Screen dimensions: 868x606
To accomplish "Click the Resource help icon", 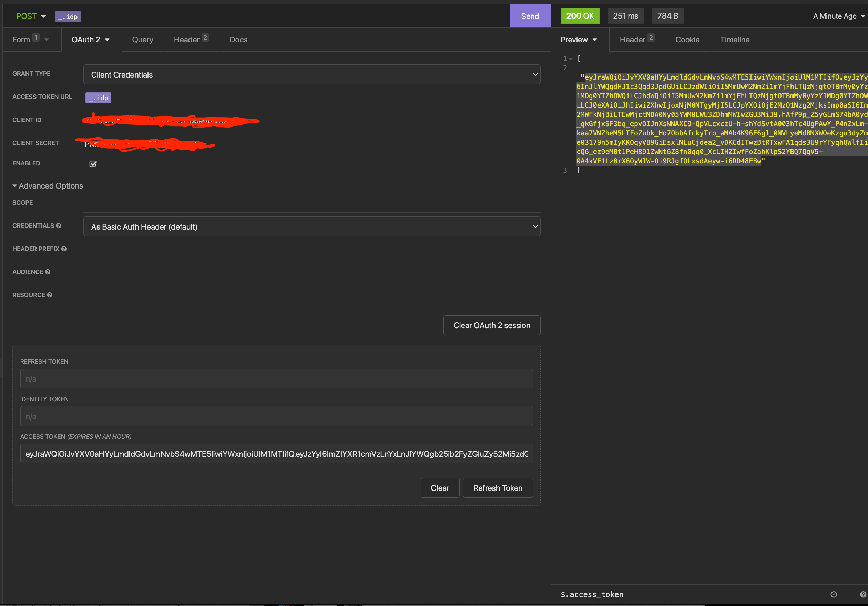I will pos(50,295).
